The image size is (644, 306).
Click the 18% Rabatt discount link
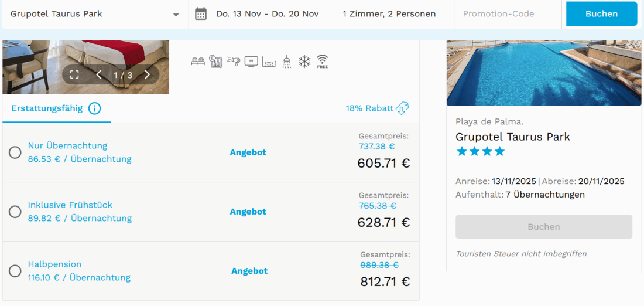[x=376, y=108]
